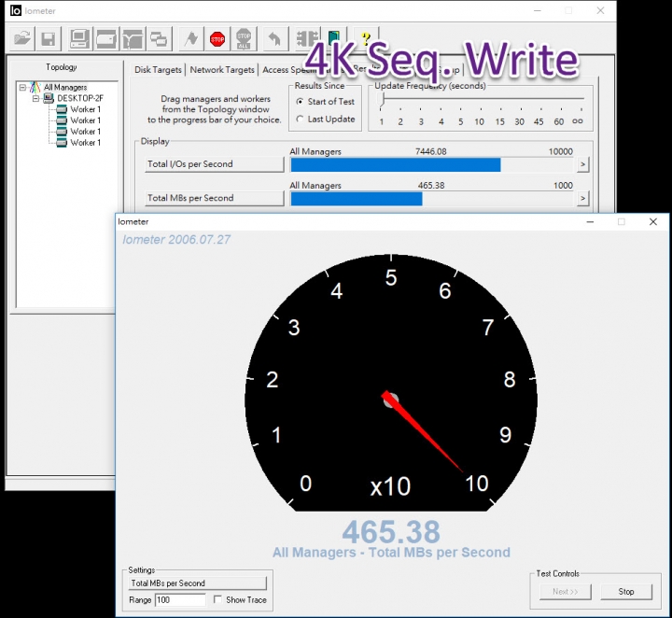
Task: Click Total MBs per Second button in Display
Action: pos(215,198)
